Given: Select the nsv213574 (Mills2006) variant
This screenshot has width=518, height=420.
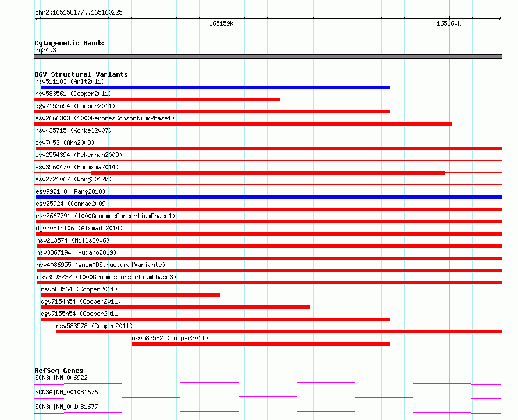Looking at the screenshot, I should (x=269, y=246).
